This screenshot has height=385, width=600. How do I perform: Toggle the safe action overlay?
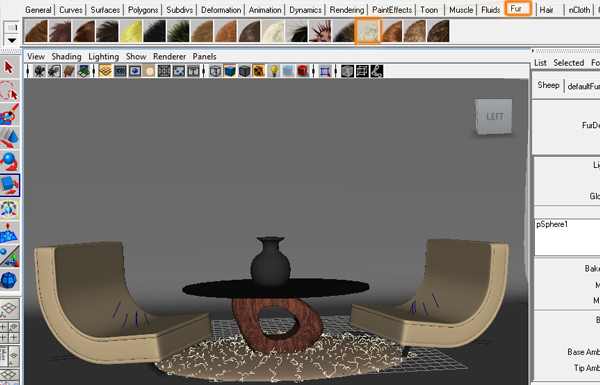tap(179, 71)
